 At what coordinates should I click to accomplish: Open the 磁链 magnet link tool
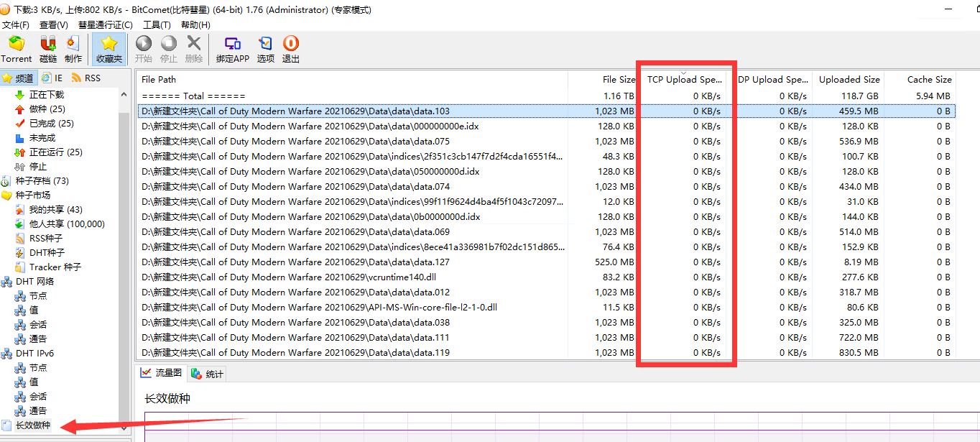48,50
